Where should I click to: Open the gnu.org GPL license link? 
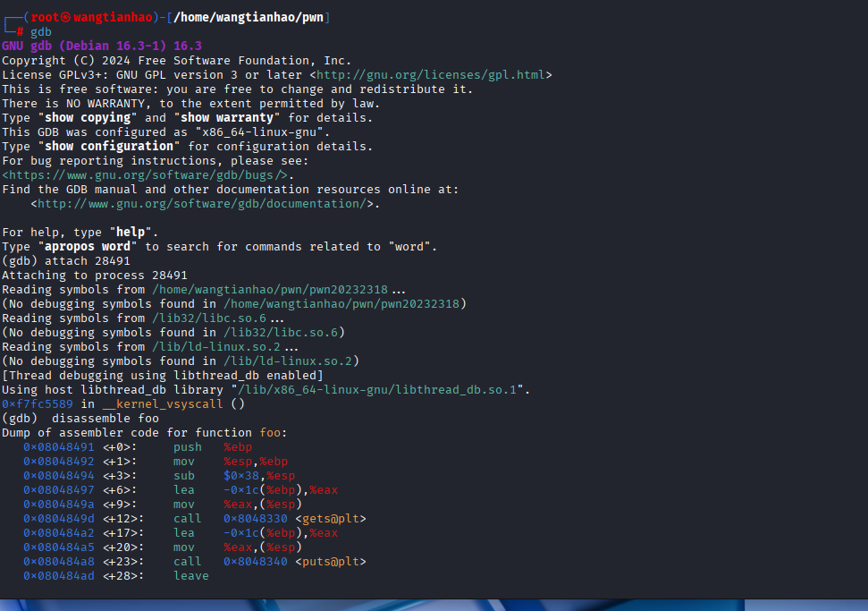tap(431, 75)
